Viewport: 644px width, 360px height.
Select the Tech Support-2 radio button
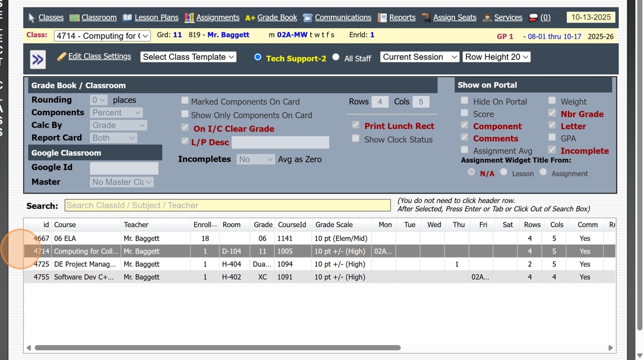(258, 57)
